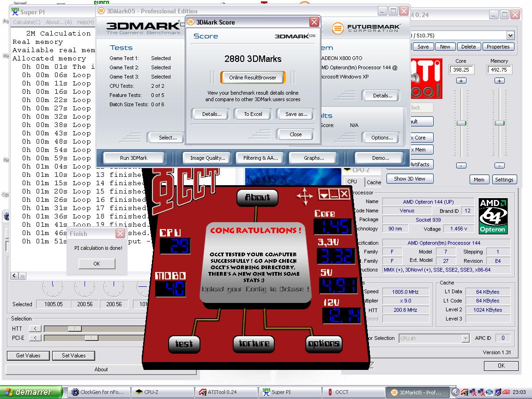
Task: Click the CPU-Z code name value Venus
Action: click(407, 211)
